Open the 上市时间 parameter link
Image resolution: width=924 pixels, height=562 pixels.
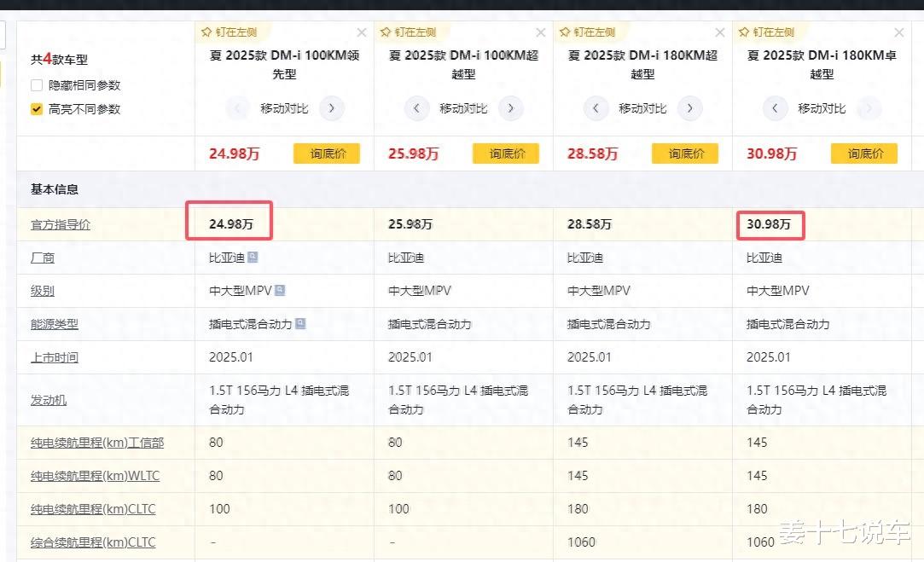55,357
